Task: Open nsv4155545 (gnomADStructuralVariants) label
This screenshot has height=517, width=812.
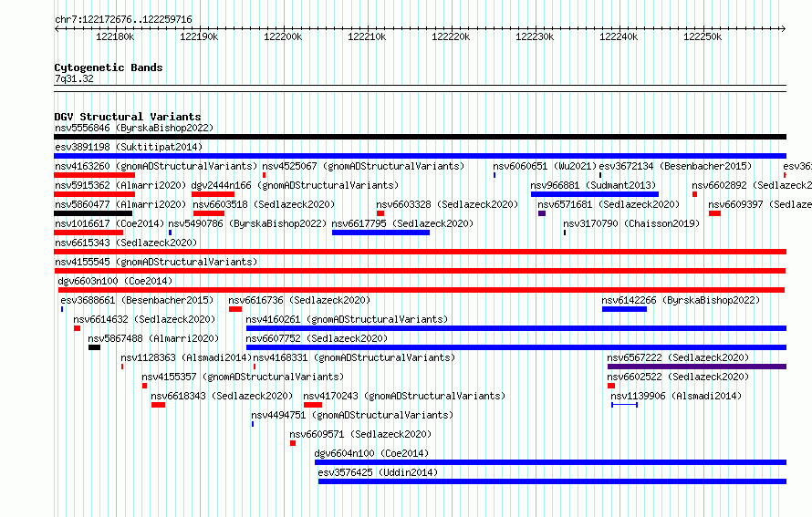Action: coord(156,262)
